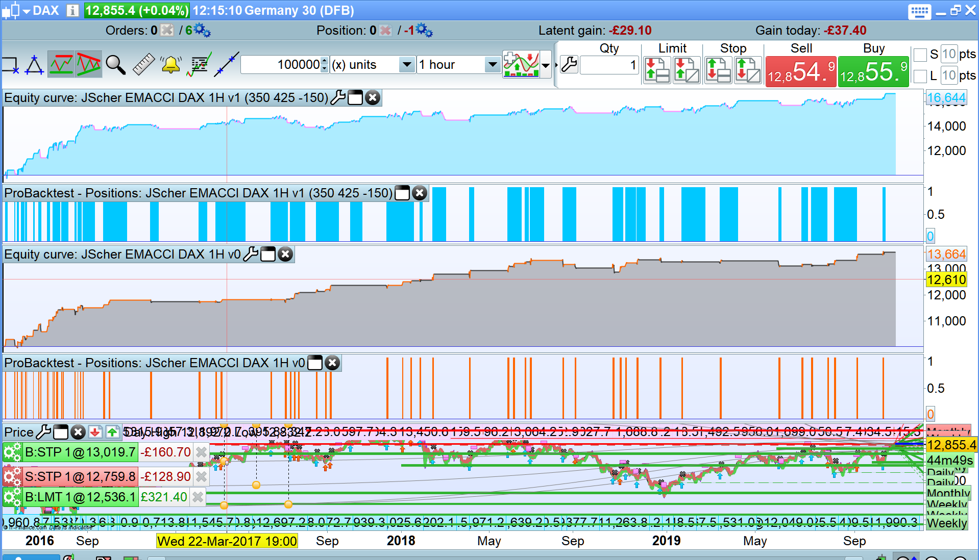The image size is (979, 560).
Task: Maximize the Price panel
Action: [x=61, y=432]
